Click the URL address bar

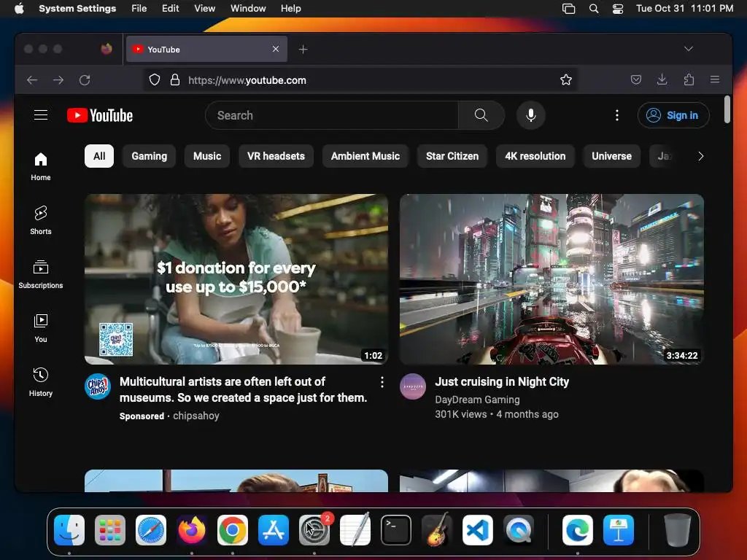(361, 80)
